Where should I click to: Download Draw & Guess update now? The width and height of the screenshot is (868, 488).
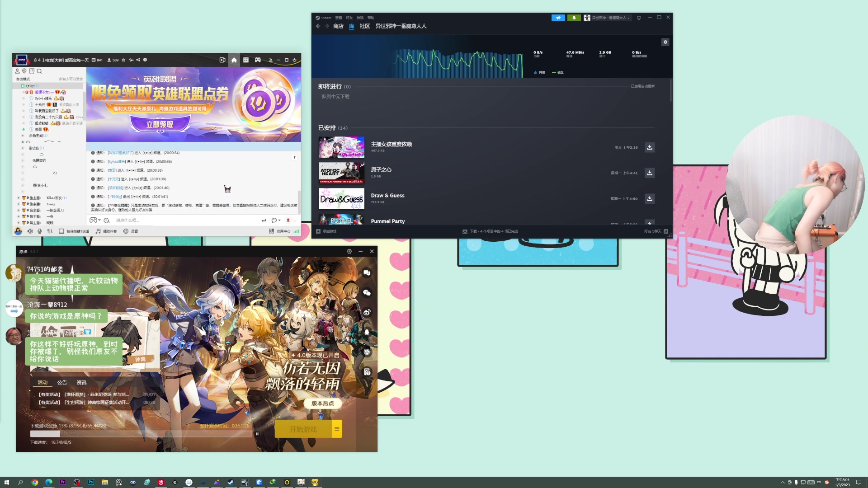[650, 198]
